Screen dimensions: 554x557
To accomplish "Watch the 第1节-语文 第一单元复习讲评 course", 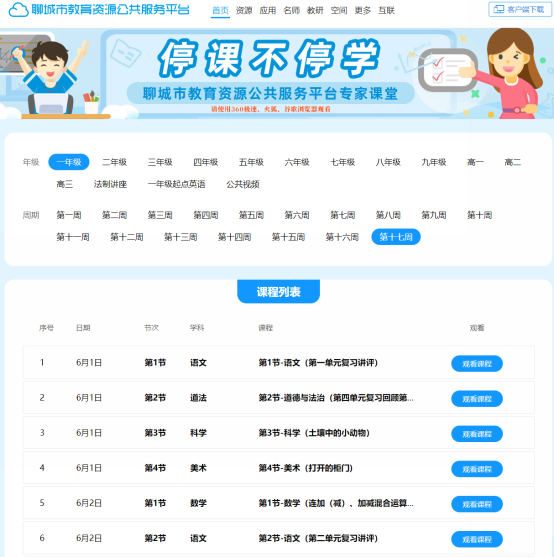I will [x=477, y=364].
